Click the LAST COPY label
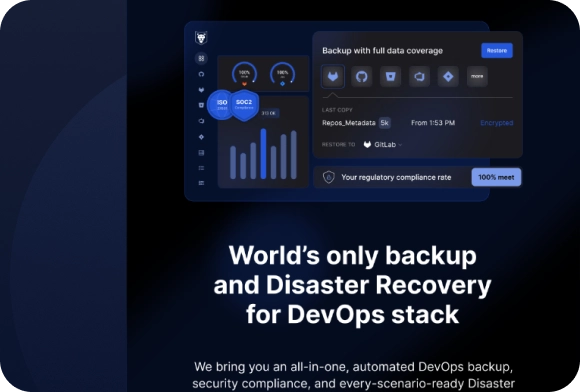The image size is (580, 392). click(337, 110)
